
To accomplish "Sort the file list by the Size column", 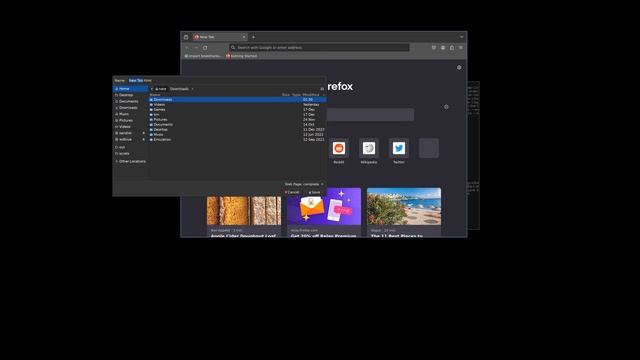I will (x=286, y=95).
